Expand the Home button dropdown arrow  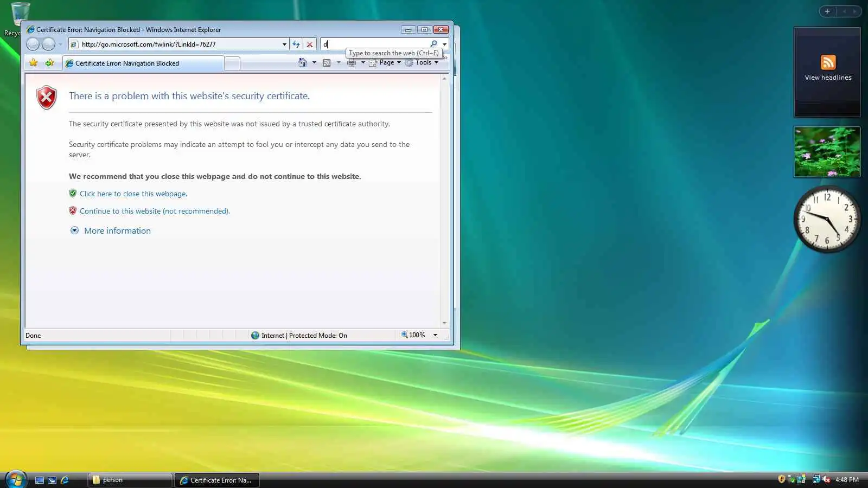314,62
